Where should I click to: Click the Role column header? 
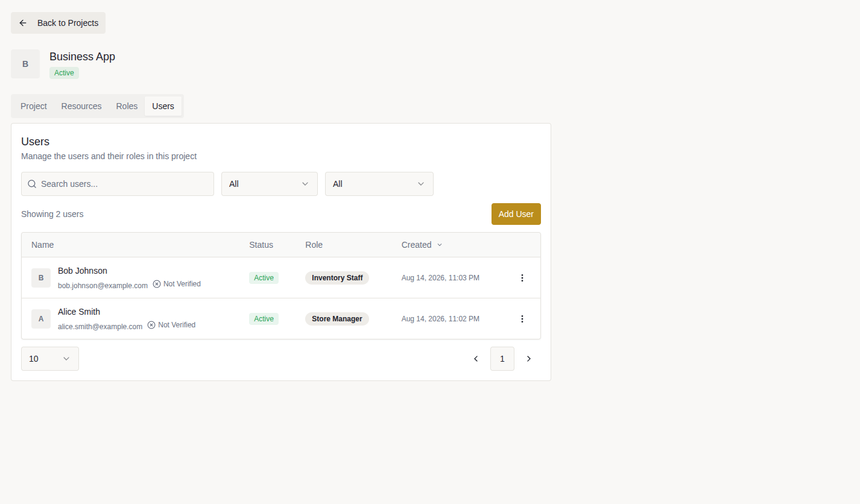[x=314, y=245]
